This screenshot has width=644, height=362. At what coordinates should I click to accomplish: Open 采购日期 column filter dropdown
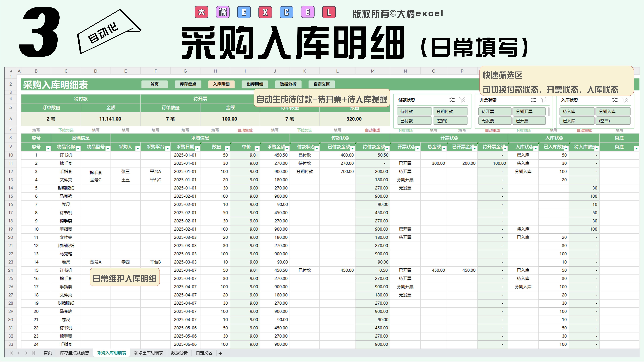(197, 149)
